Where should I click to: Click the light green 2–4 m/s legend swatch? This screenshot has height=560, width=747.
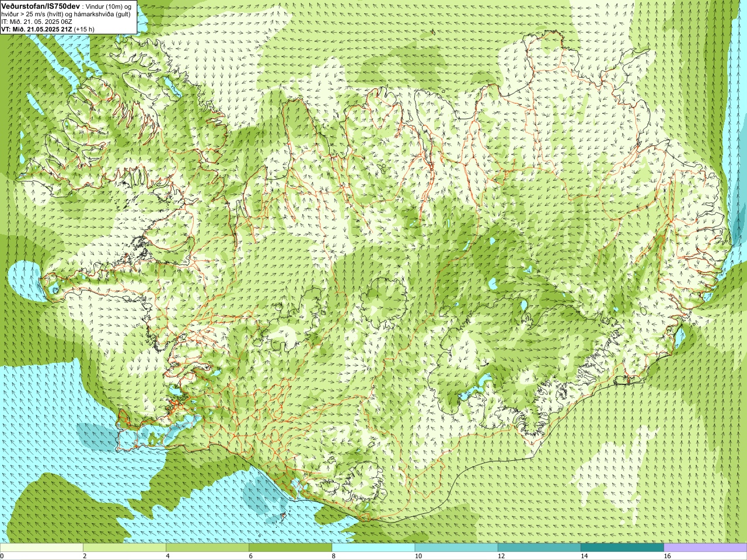(124, 548)
